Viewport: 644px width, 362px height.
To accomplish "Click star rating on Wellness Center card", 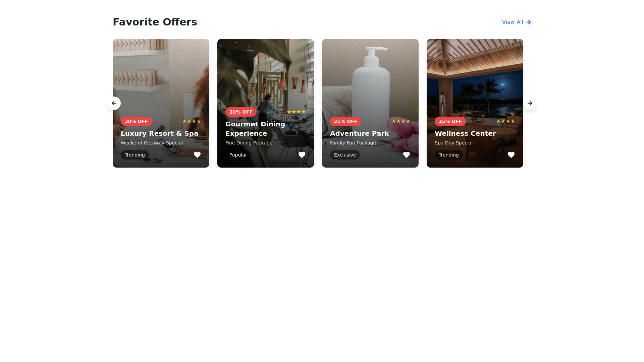I will tap(505, 121).
